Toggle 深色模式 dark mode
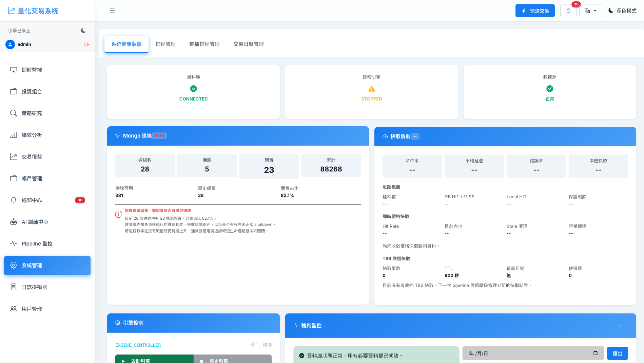 622,11
